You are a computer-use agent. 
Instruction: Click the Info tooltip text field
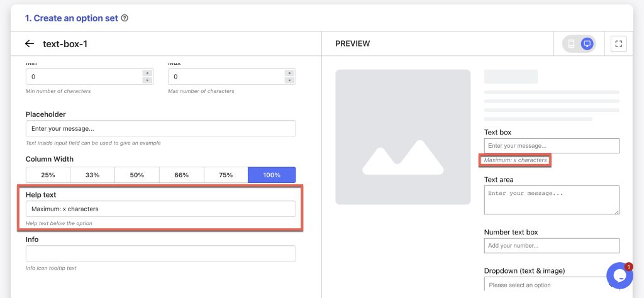pos(160,253)
